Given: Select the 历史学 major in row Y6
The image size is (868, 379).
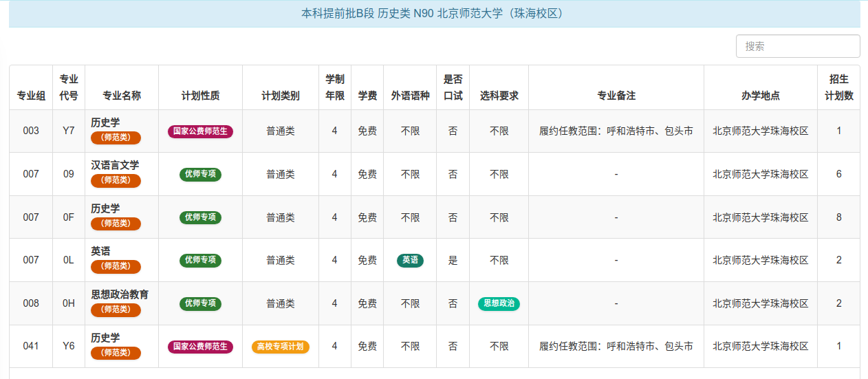Looking at the screenshot, I should (x=105, y=338).
